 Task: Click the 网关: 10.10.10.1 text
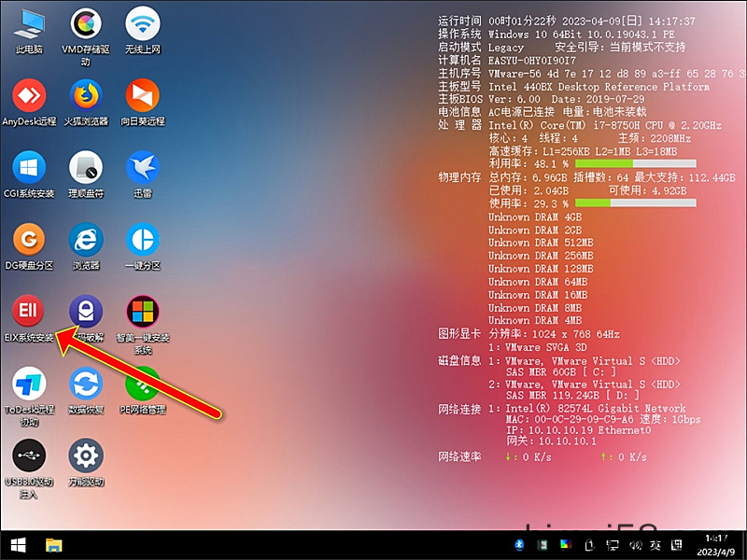551,441
